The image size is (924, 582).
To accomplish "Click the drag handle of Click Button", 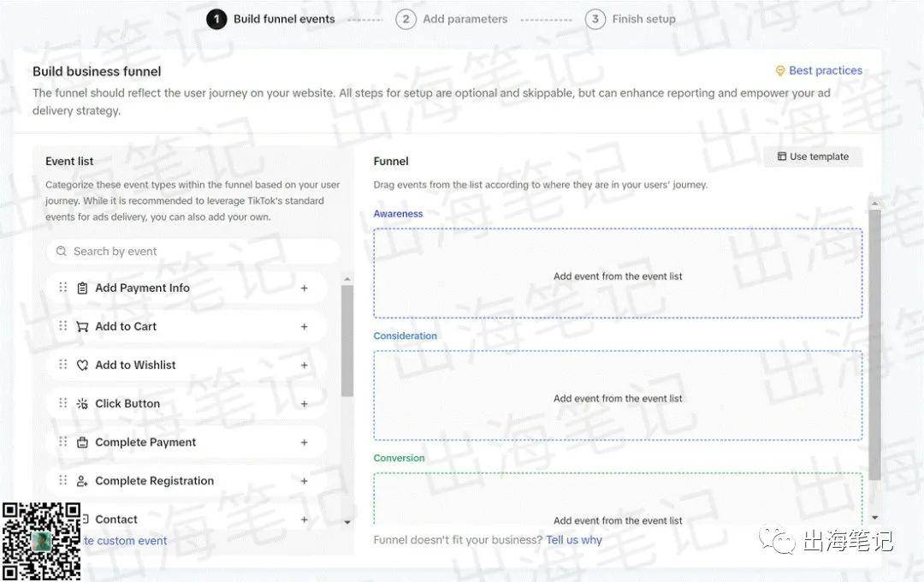I will click(63, 403).
